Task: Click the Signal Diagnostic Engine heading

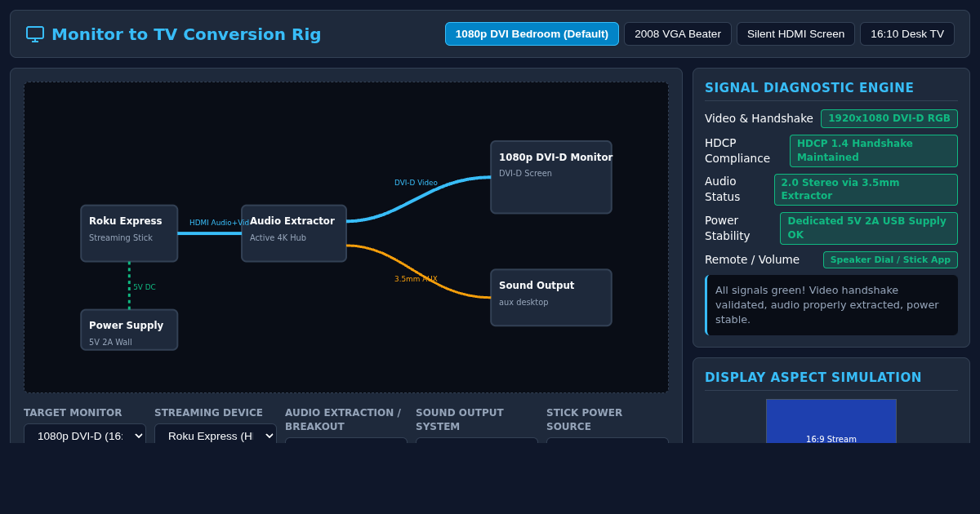Action: 809,88
